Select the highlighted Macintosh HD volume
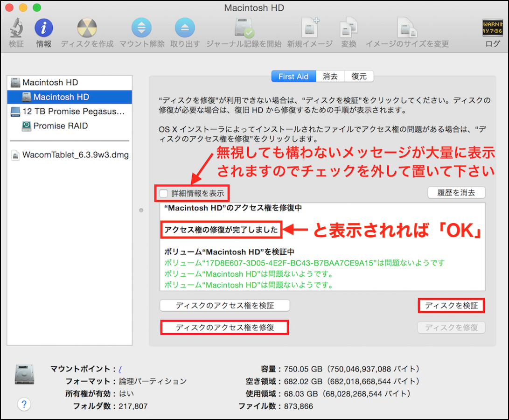 click(x=70, y=97)
